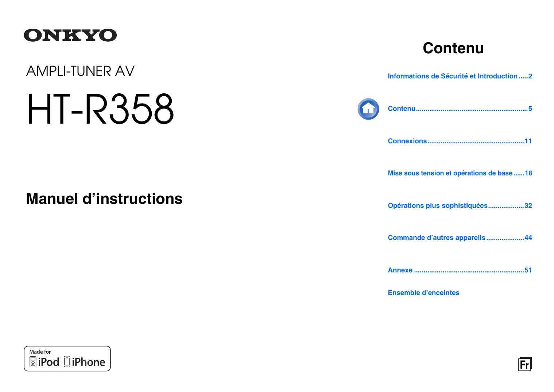554x392 pixels.
Task: Open the Connexions section link
Action: click(460, 141)
